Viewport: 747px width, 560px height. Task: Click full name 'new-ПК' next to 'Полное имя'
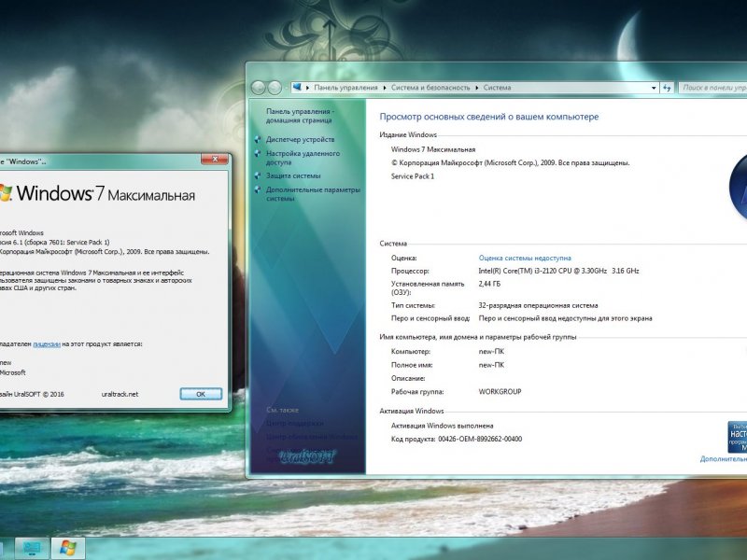click(x=491, y=365)
